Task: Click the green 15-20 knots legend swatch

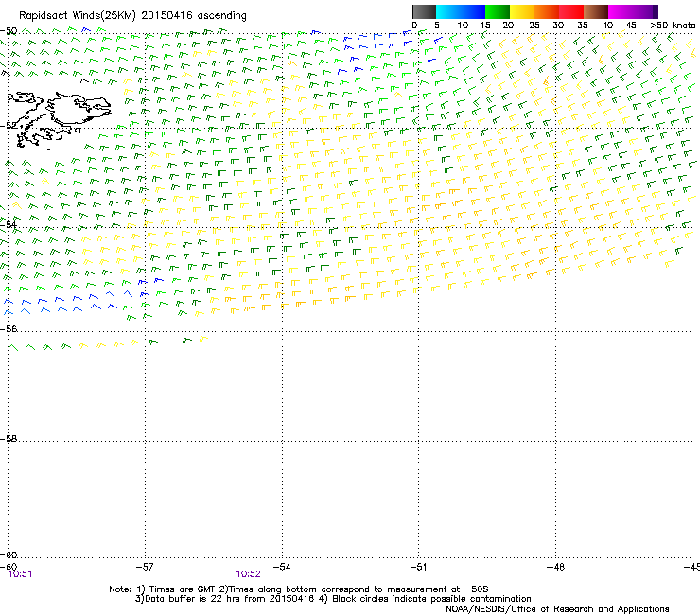Action: 498,11
